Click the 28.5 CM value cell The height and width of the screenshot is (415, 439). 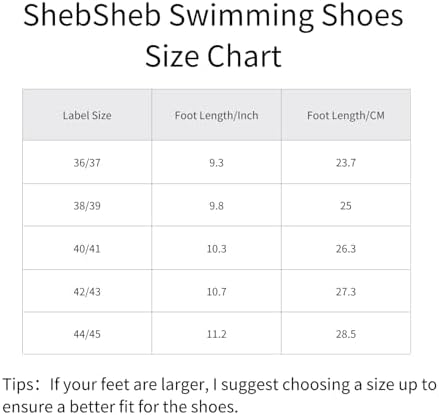click(x=346, y=334)
